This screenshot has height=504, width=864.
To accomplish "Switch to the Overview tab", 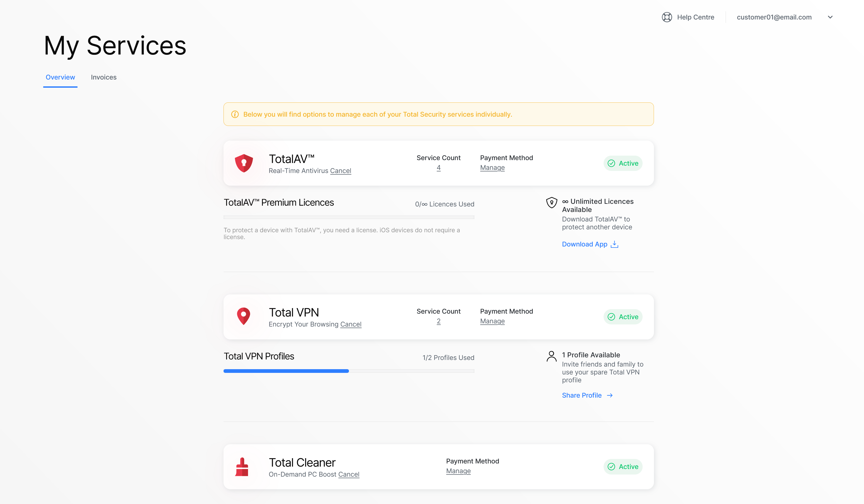I will click(60, 77).
